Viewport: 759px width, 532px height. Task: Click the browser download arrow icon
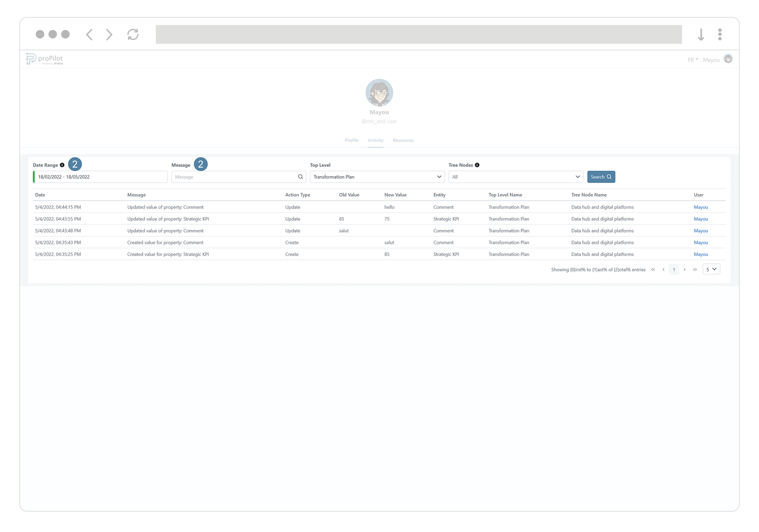click(x=701, y=35)
